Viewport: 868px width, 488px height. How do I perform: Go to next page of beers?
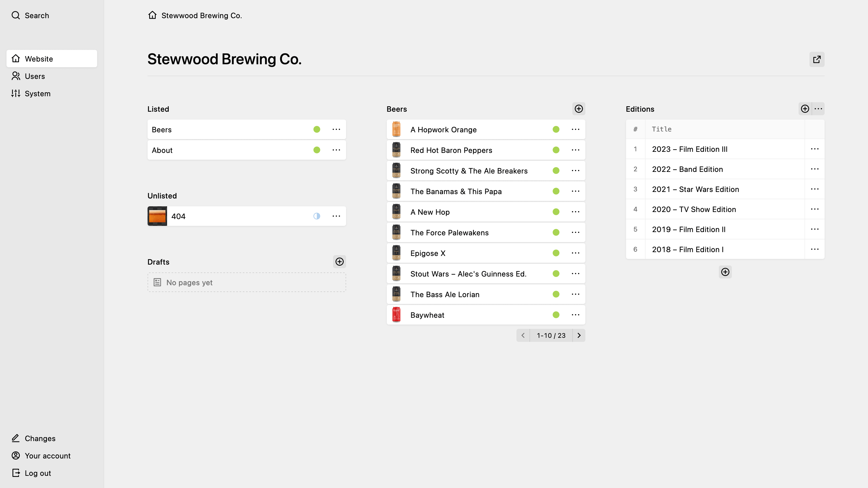579,335
